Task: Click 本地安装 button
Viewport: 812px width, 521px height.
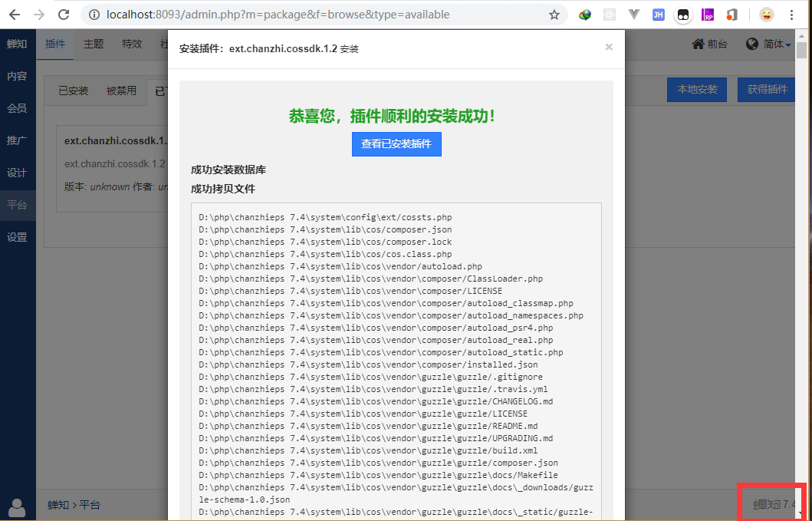Action: pos(697,90)
